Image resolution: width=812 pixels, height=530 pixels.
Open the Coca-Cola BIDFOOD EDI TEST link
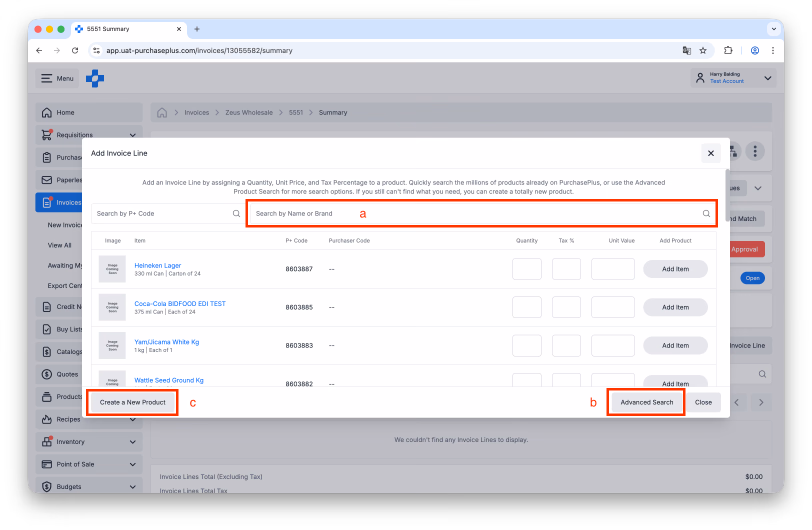[180, 303]
